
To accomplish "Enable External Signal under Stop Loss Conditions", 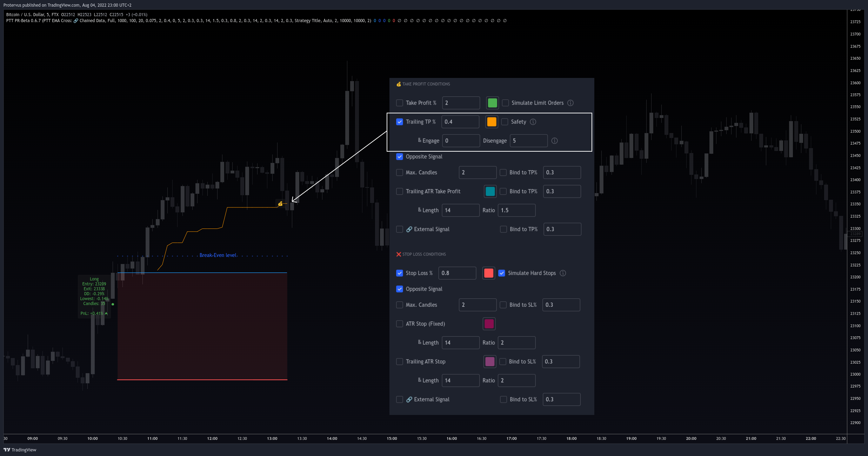I will point(399,399).
